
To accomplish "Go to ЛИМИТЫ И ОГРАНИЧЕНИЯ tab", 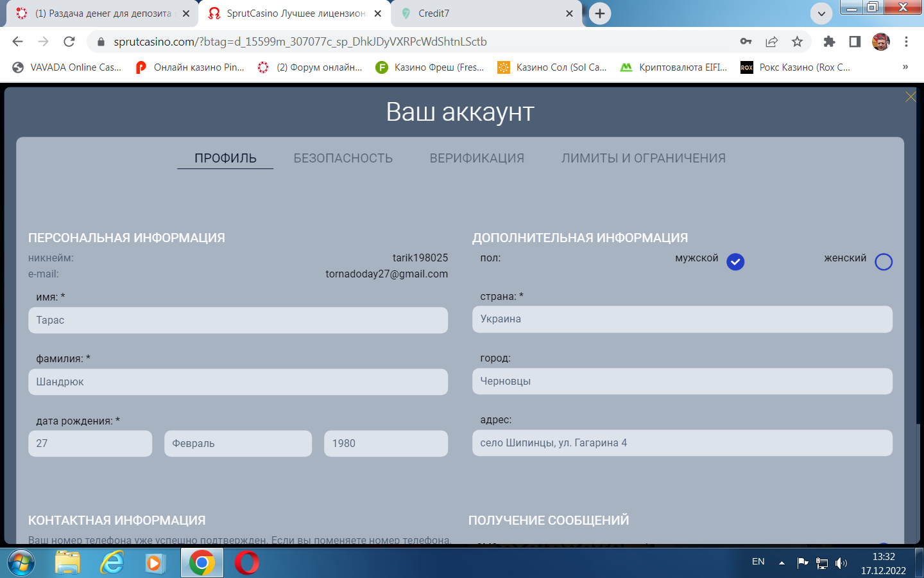I will tap(644, 159).
